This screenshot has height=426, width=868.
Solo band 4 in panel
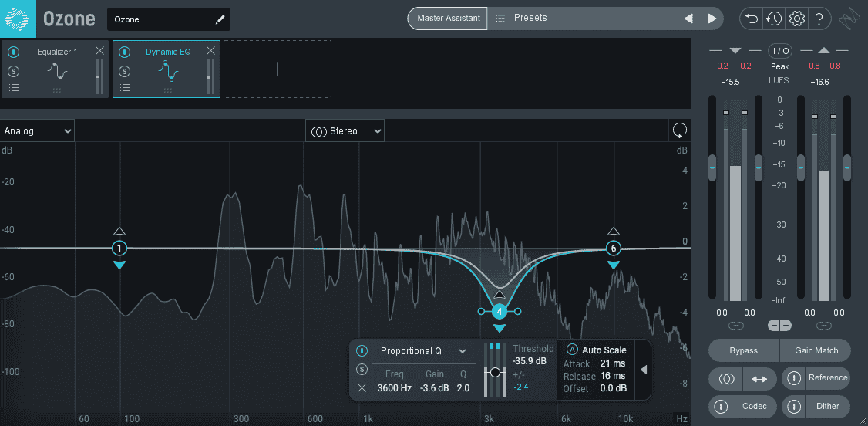(362, 370)
